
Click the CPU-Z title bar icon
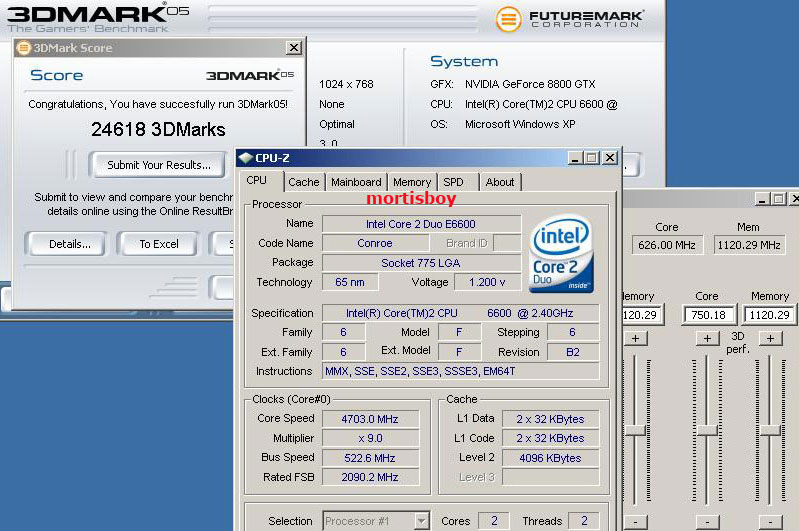[x=246, y=158]
